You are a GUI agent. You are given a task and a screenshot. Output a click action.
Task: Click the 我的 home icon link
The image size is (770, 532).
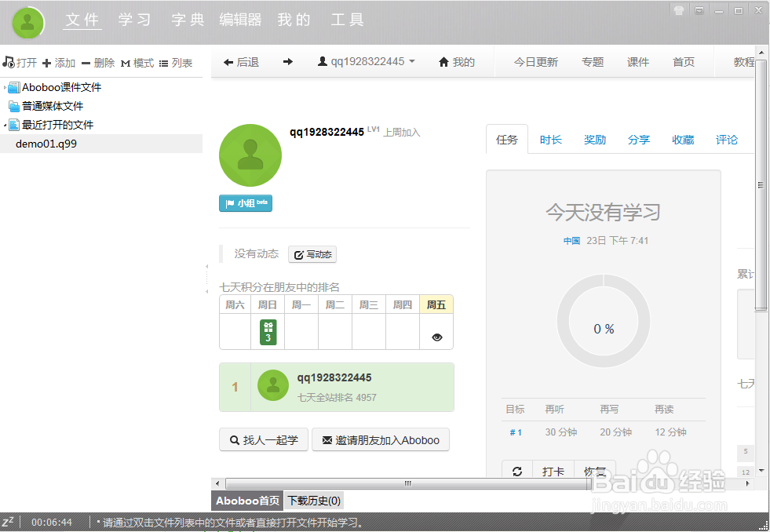pos(457,62)
